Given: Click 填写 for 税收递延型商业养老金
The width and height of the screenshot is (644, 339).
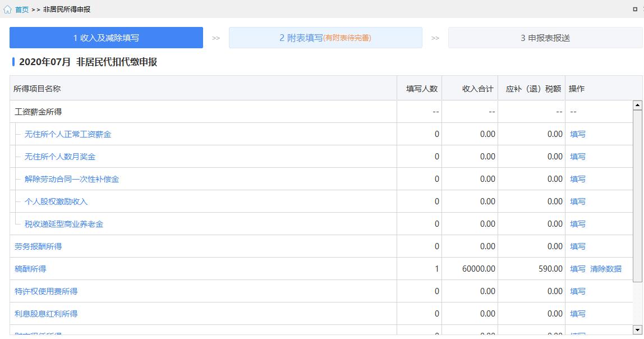Looking at the screenshot, I should click(578, 224).
